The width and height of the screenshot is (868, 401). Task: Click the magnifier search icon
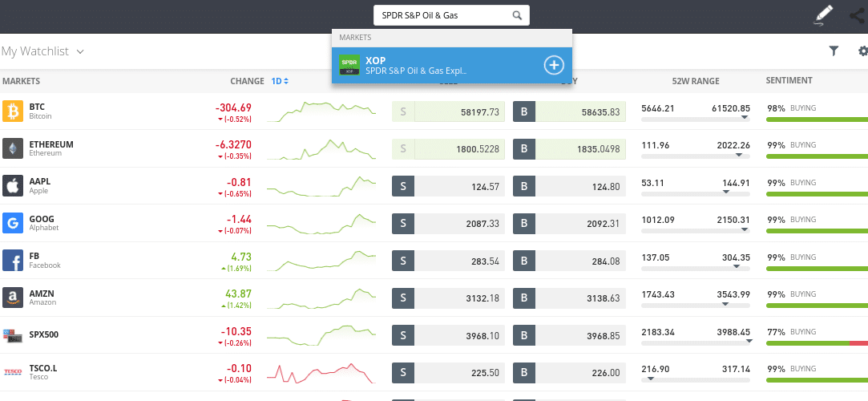(x=517, y=15)
